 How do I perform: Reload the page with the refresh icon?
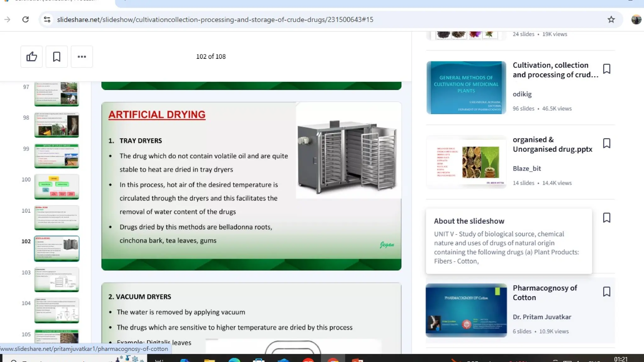pos(25,19)
